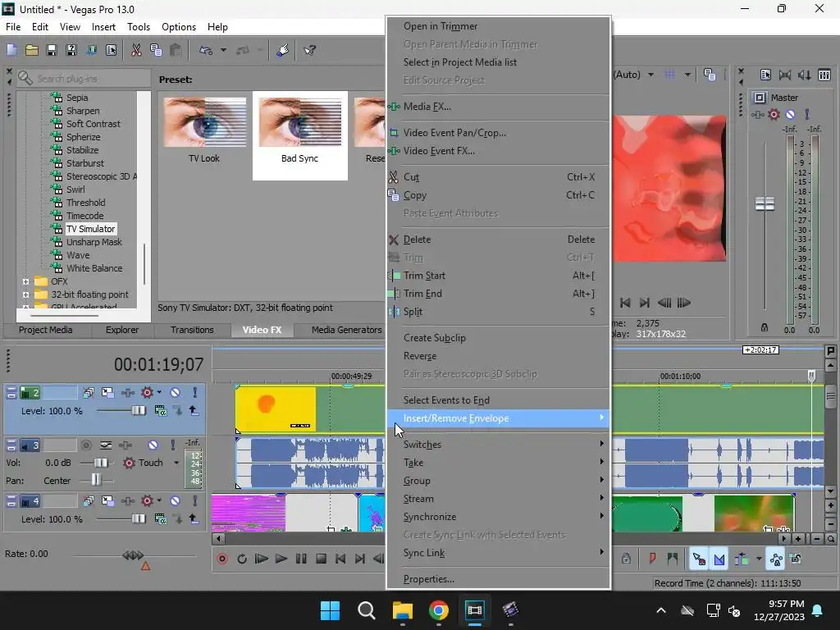Open the Touch automation mode dropdown
This screenshot has width=840, height=630.
coord(176,463)
